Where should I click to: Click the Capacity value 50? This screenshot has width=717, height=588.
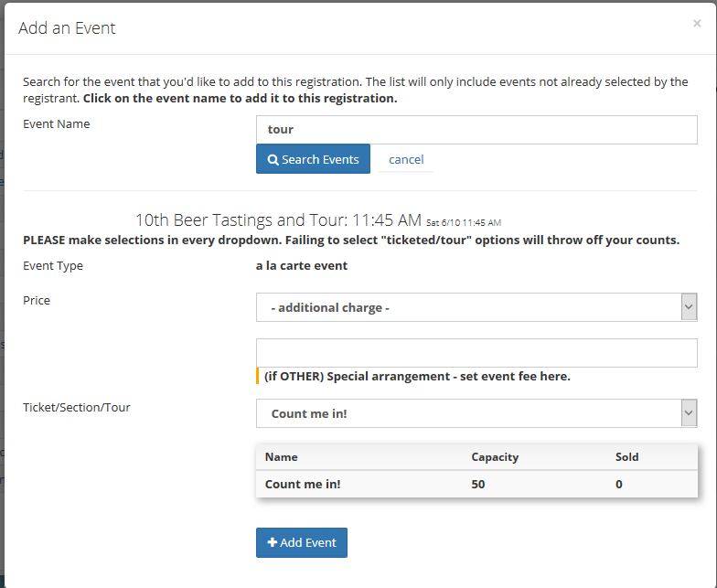tap(477, 485)
